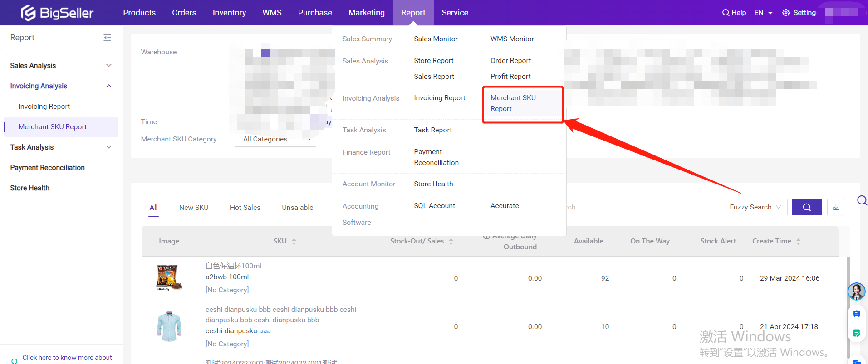Sort the table by SKU column
The width and height of the screenshot is (868, 364).
(x=294, y=241)
